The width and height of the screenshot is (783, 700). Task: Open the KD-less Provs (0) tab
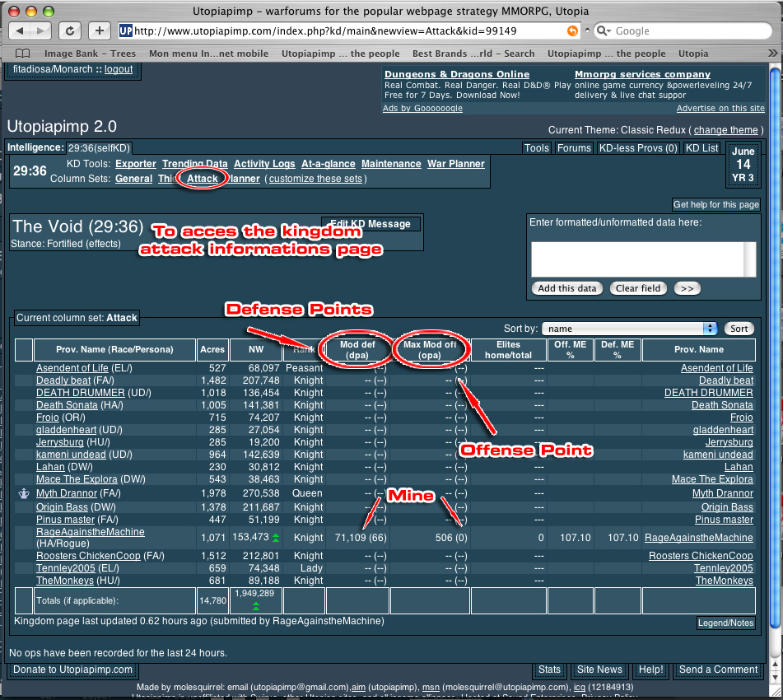pos(638,148)
